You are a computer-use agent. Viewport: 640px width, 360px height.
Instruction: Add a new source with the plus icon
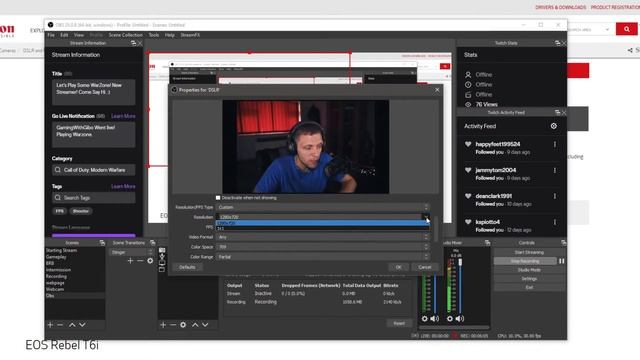[x=163, y=325]
